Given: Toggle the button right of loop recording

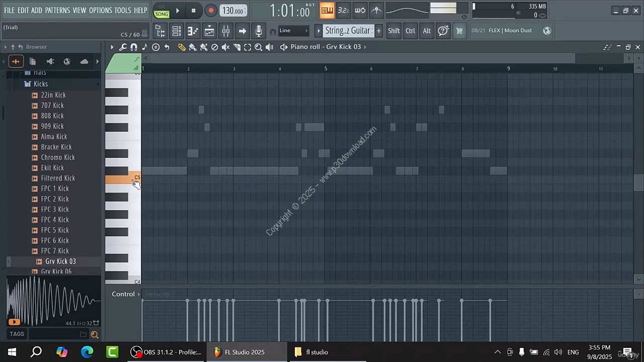Looking at the screenshot, I should (x=376, y=10).
